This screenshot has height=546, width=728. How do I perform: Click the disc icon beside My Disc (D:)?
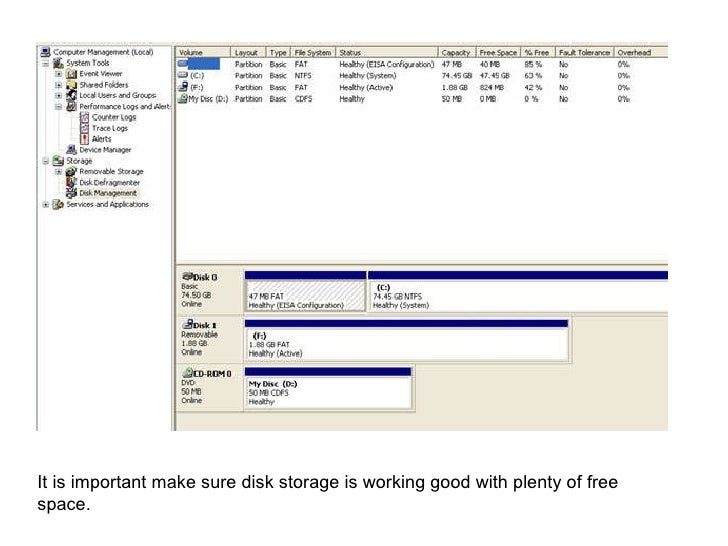pyautogui.click(x=183, y=98)
